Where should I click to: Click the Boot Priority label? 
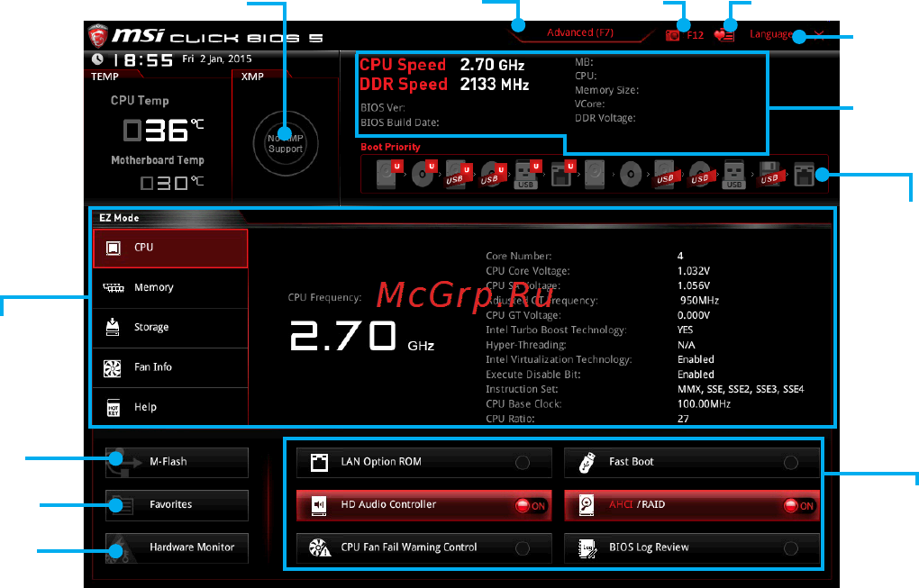390,147
